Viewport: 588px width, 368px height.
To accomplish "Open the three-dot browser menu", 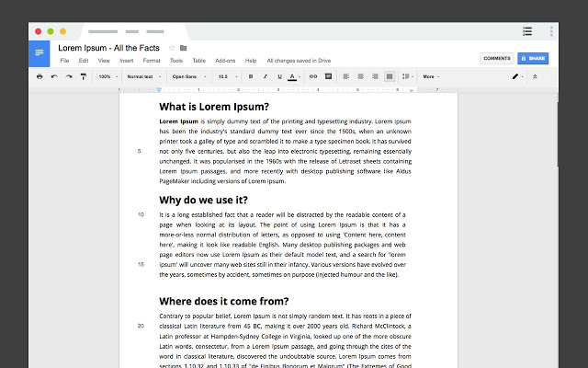I will click(x=551, y=31).
